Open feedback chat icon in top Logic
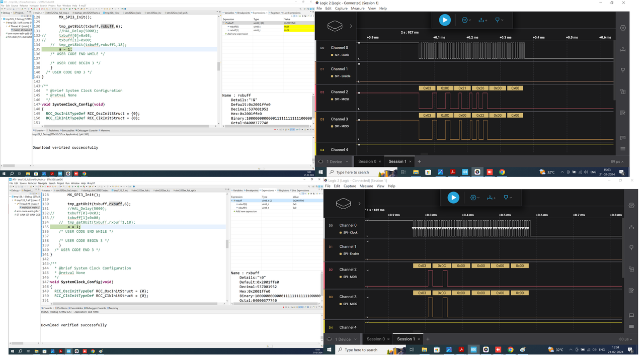 coord(623,137)
